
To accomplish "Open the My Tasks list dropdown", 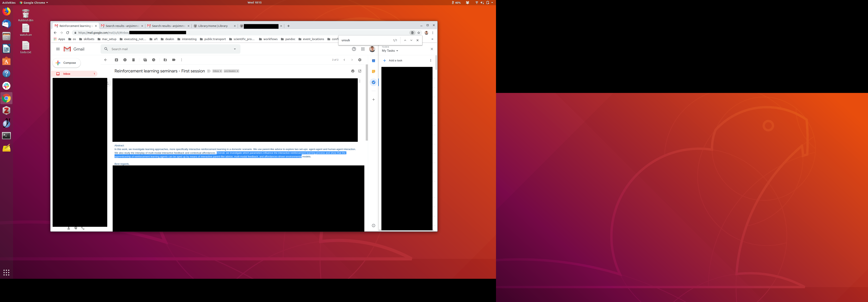I will point(390,51).
